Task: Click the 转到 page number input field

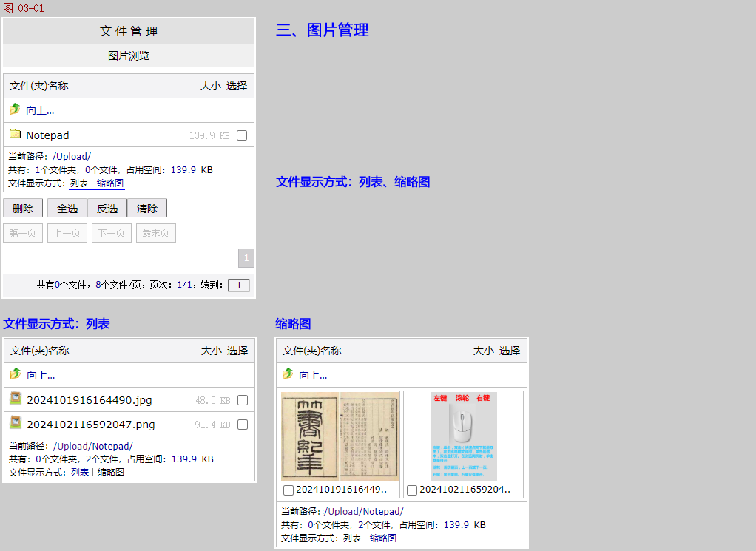Action: (238, 285)
